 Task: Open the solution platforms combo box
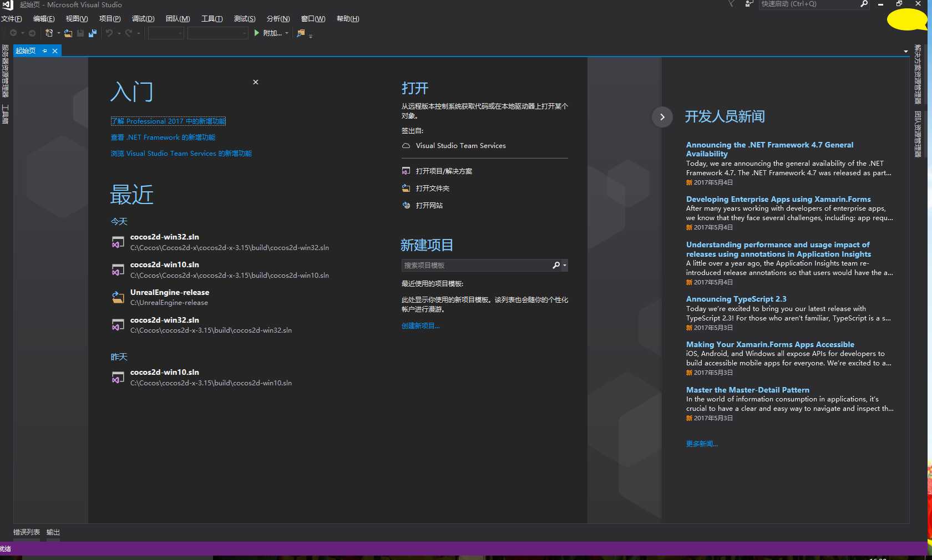tap(217, 33)
